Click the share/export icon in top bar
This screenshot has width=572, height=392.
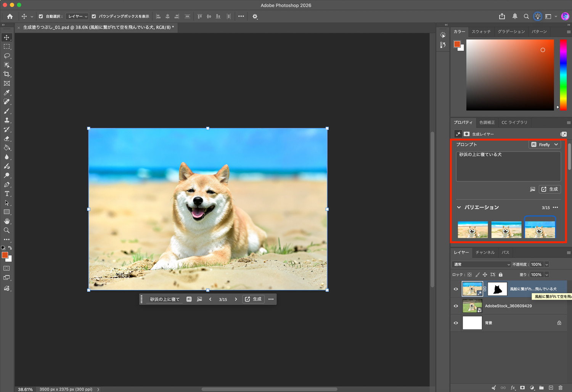(x=502, y=16)
